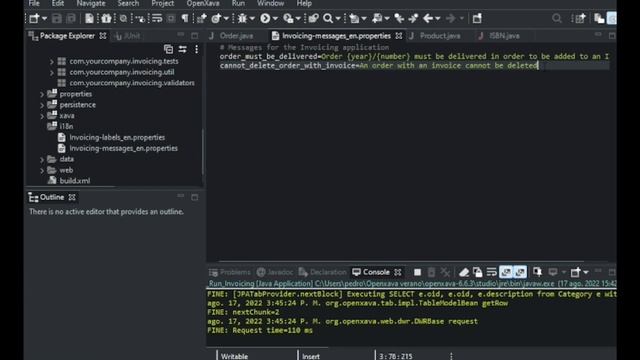Open the Run configurations dropdown arrow
The height and width of the screenshot is (360, 640).
click(x=275, y=19)
